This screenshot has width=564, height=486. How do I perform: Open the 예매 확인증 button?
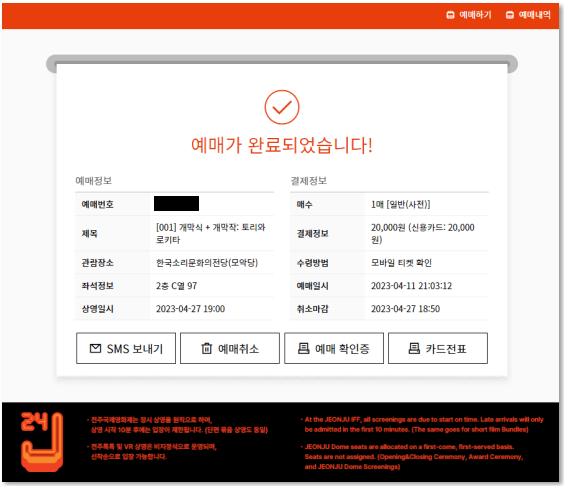[334, 348]
